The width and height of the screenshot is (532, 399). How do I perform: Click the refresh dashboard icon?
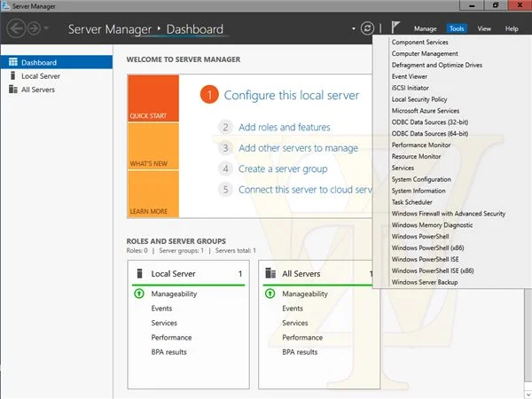pos(367,28)
